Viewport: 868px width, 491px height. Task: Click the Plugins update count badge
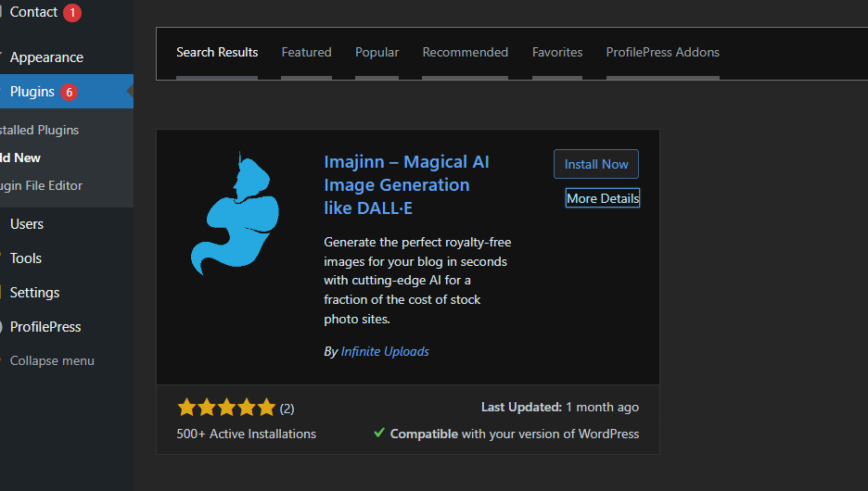pyautogui.click(x=69, y=92)
